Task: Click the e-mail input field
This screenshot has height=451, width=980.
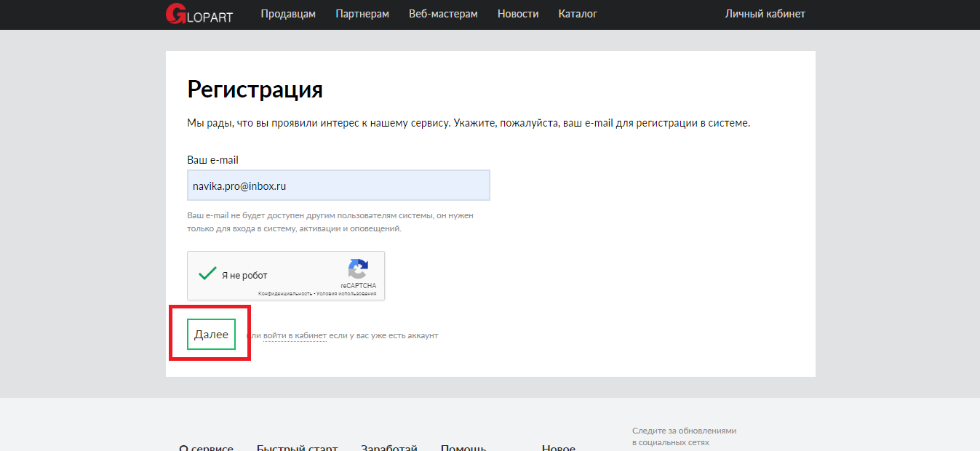Action: pos(338,185)
